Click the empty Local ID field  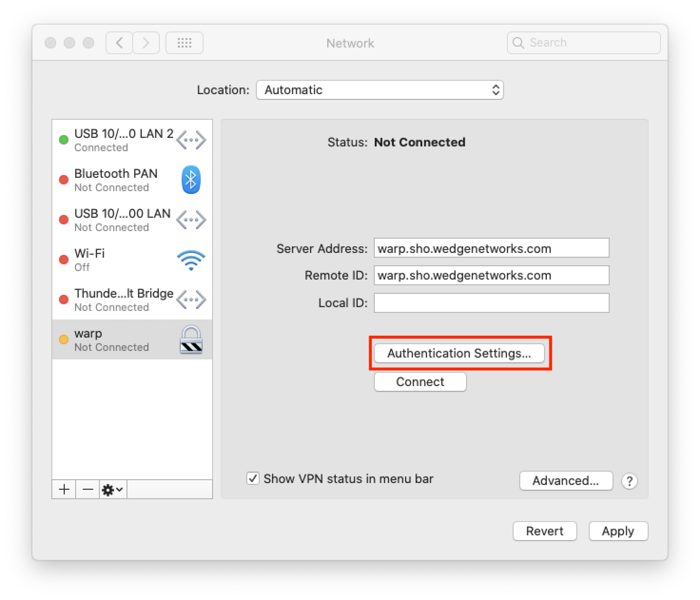tap(491, 303)
